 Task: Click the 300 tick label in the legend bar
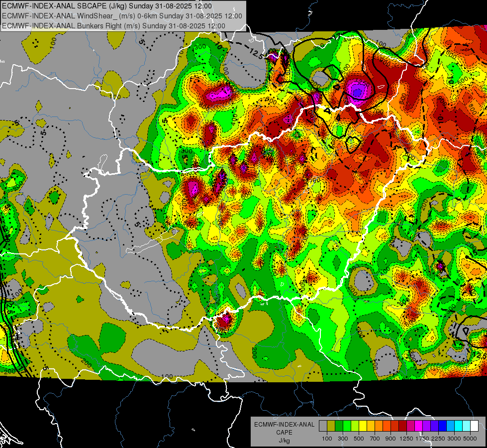click(343, 439)
